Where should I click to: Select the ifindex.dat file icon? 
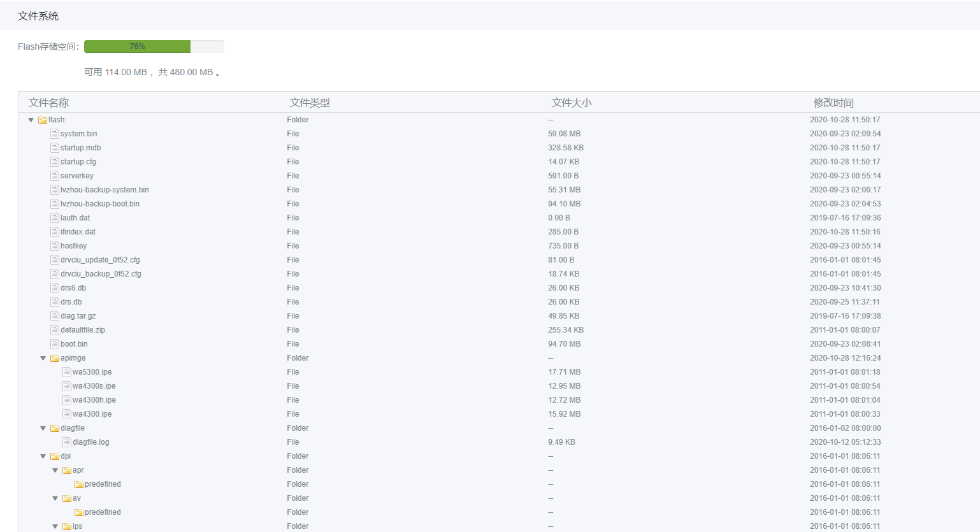(x=55, y=232)
